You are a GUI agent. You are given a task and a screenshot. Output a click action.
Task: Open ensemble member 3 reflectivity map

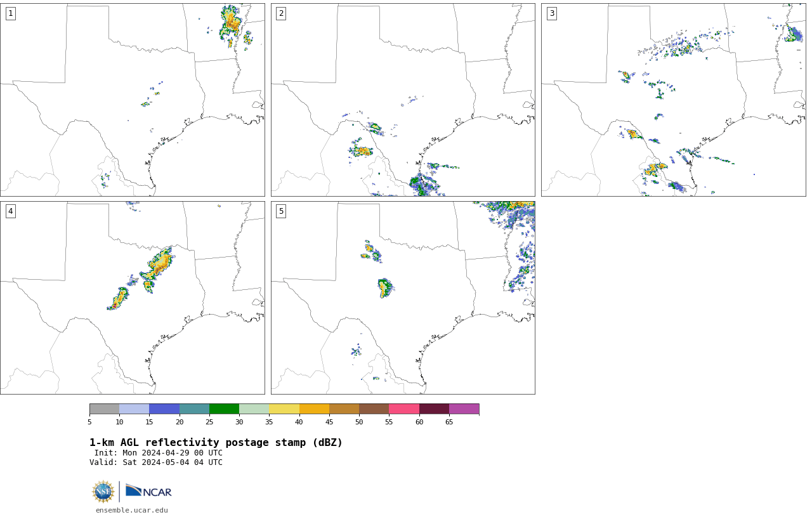pos(674,100)
